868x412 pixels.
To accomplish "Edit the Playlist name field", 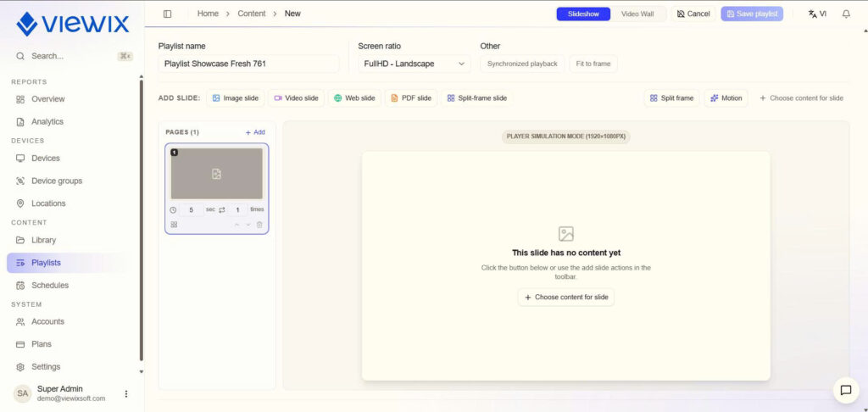I will tap(248, 64).
